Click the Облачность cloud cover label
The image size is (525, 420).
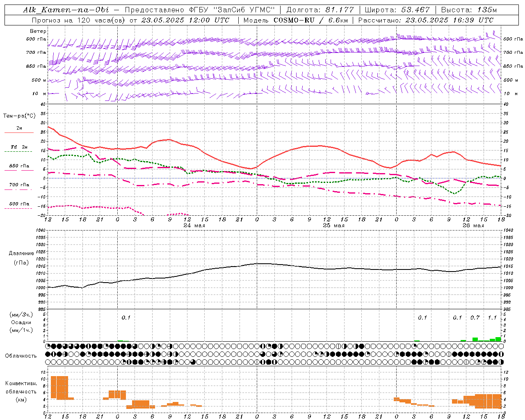(x=21, y=356)
